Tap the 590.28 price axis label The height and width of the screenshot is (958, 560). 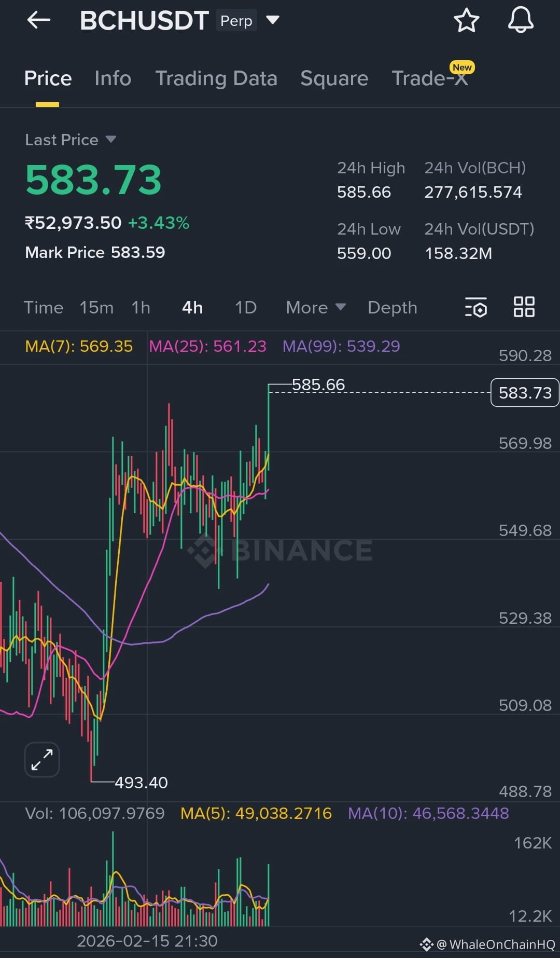coord(525,355)
